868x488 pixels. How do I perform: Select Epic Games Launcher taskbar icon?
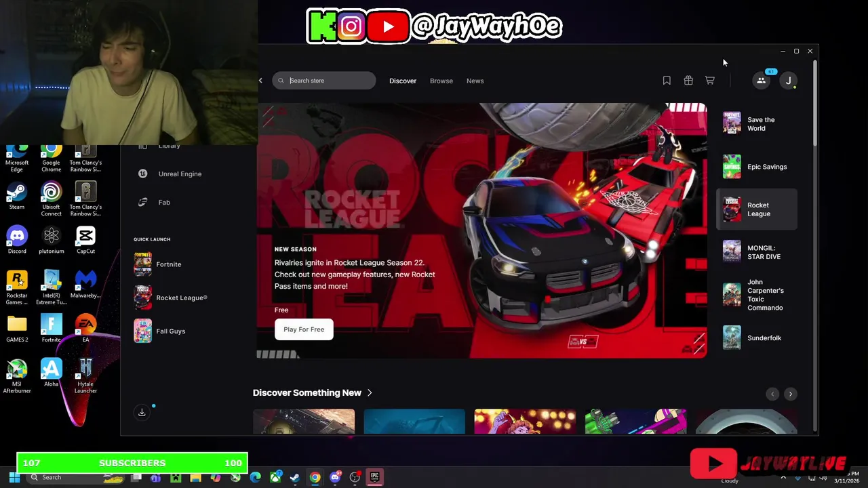374,477
